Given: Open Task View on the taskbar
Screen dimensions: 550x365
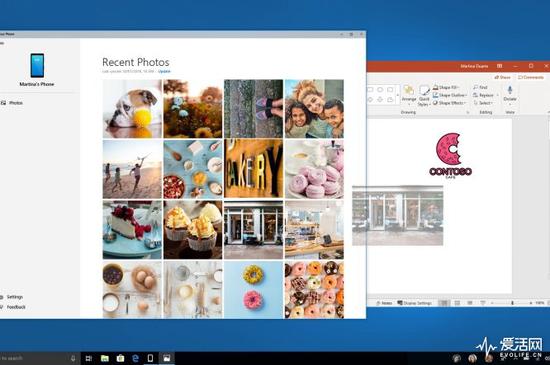Looking at the screenshot, I should coord(89,358).
